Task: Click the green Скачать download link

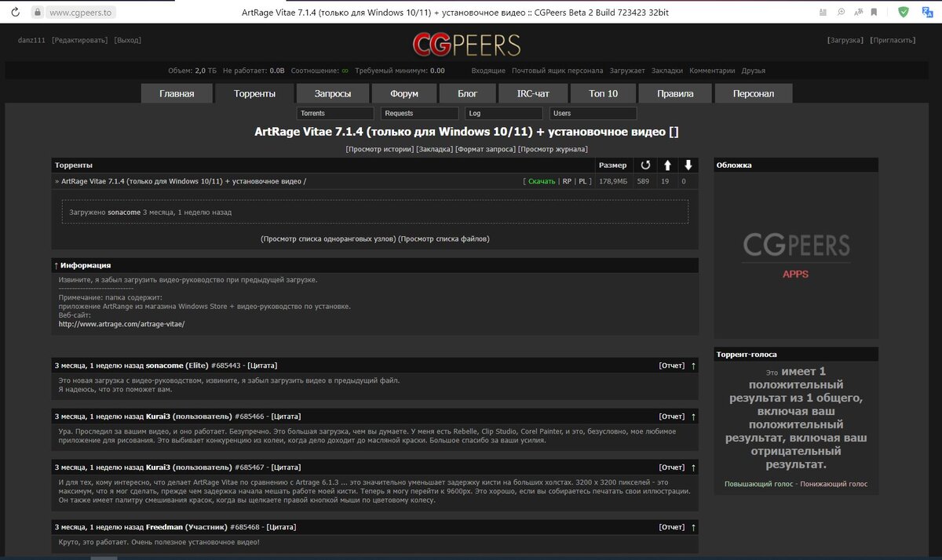Action: click(542, 181)
